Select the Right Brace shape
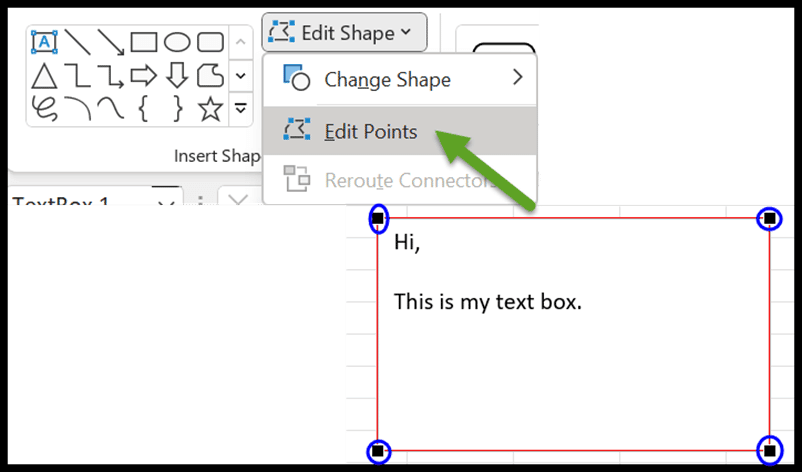The height and width of the screenshot is (472, 802). (x=177, y=109)
